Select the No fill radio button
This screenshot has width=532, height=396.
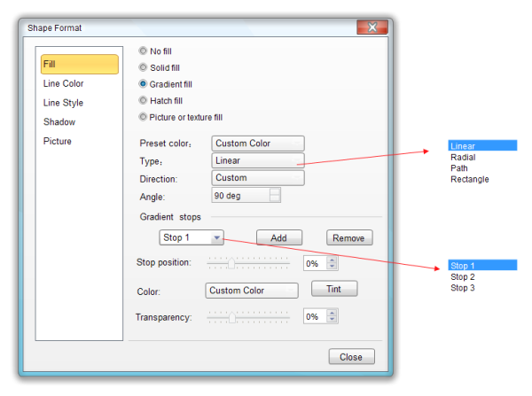pos(143,50)
